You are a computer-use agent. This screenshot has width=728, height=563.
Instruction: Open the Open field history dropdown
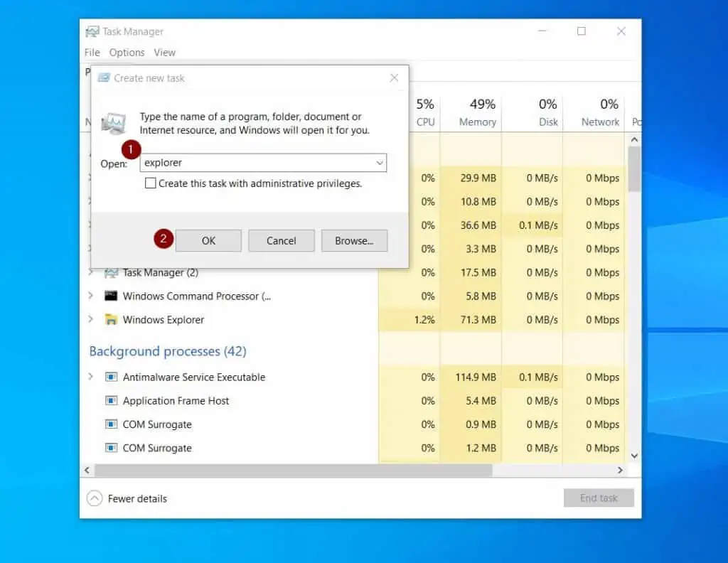tap(380, 163)
